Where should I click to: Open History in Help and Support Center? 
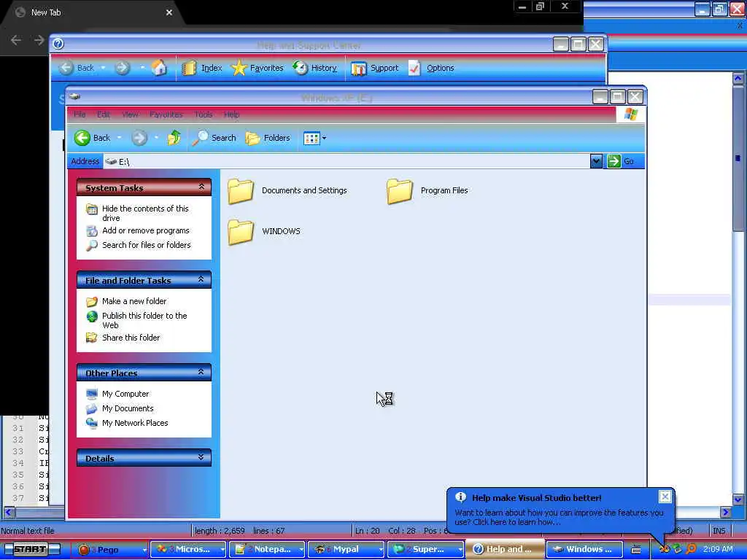pos(315,68)
